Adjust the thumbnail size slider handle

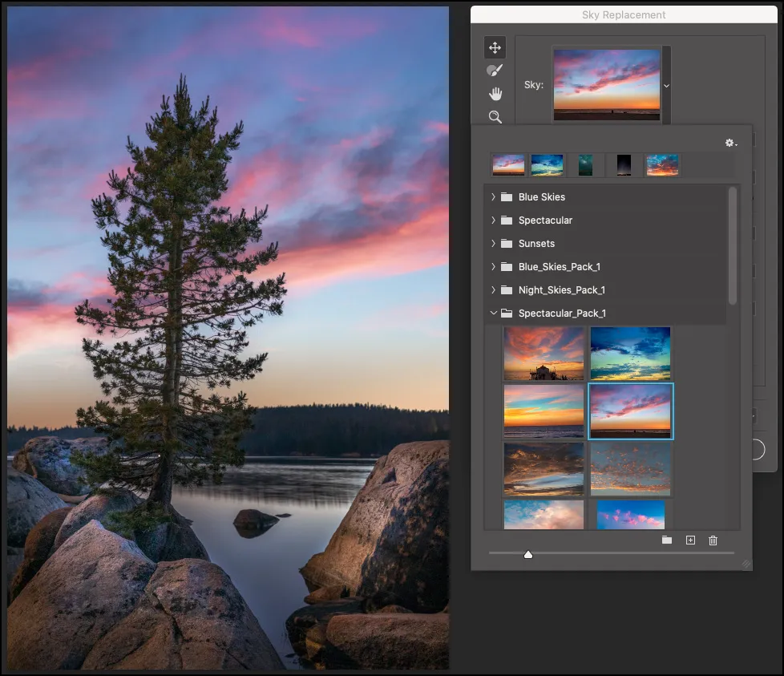click(528, 554)
